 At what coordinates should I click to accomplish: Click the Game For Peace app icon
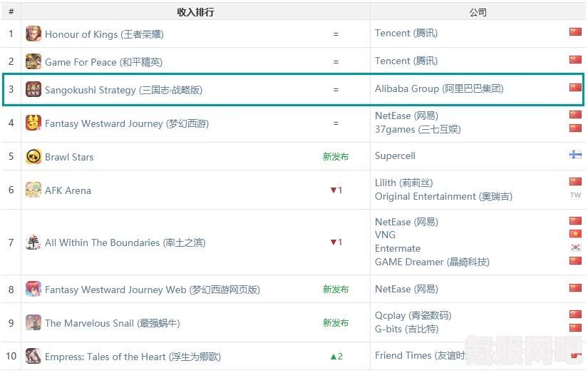[33, 61]
